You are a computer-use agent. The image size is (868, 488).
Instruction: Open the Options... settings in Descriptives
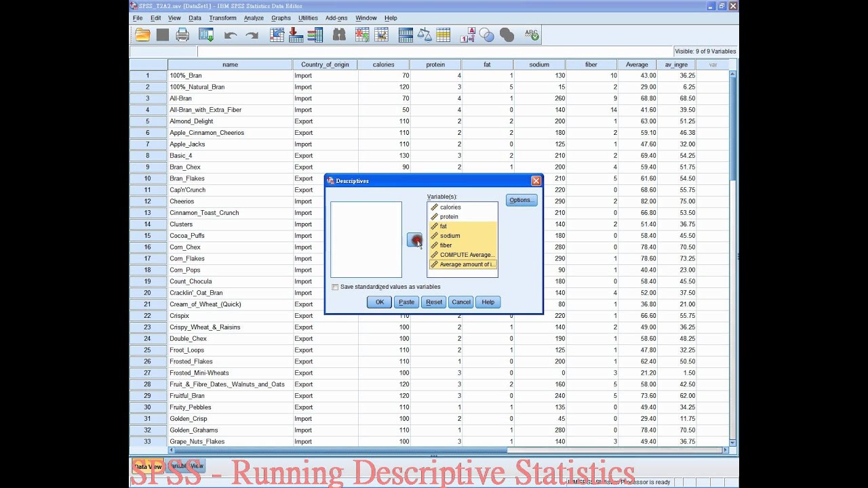tap(521, 200)
